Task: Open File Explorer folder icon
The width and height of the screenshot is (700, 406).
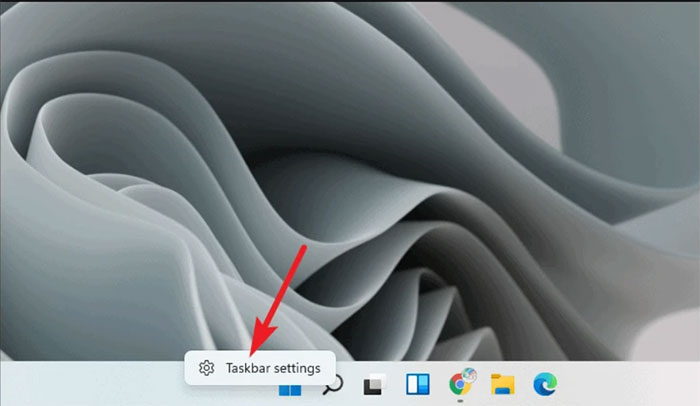Action: [503, 384]
